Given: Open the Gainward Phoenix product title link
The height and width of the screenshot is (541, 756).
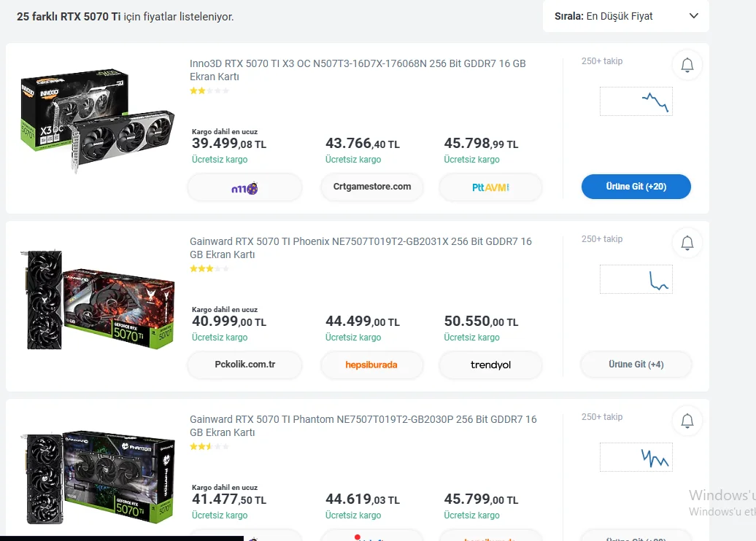Looking at the screenshot, I should [360, 248].
